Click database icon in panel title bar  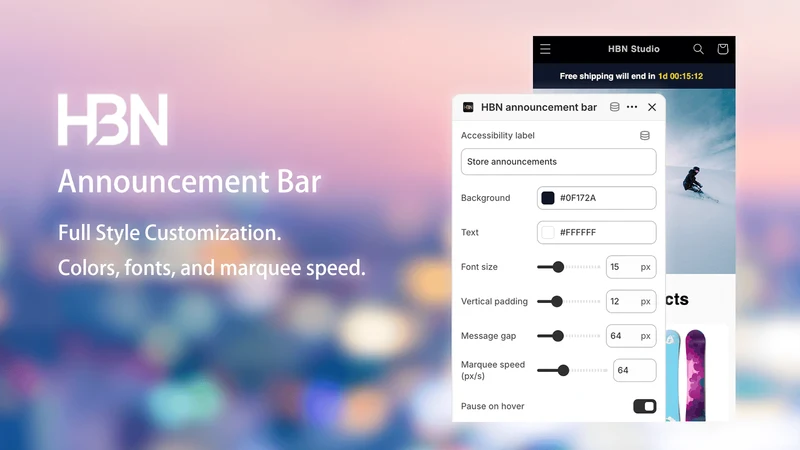pyautogui.click(x=614, y=107)
